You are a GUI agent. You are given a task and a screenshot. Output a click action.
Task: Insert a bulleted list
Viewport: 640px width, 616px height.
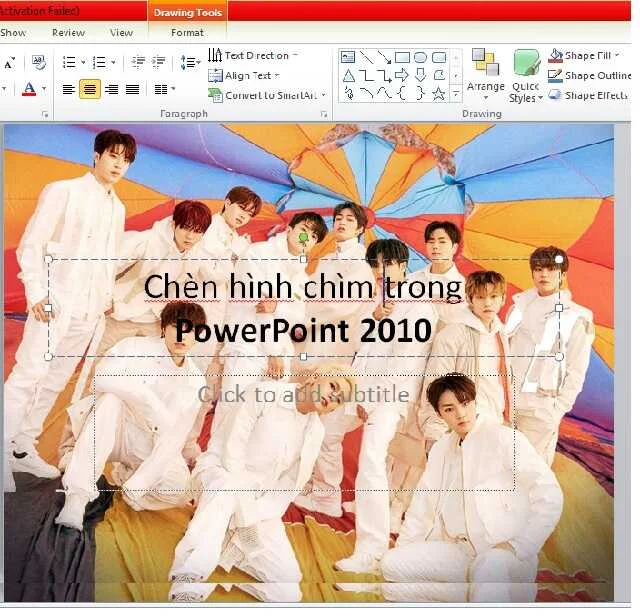(x=69, y=62)
